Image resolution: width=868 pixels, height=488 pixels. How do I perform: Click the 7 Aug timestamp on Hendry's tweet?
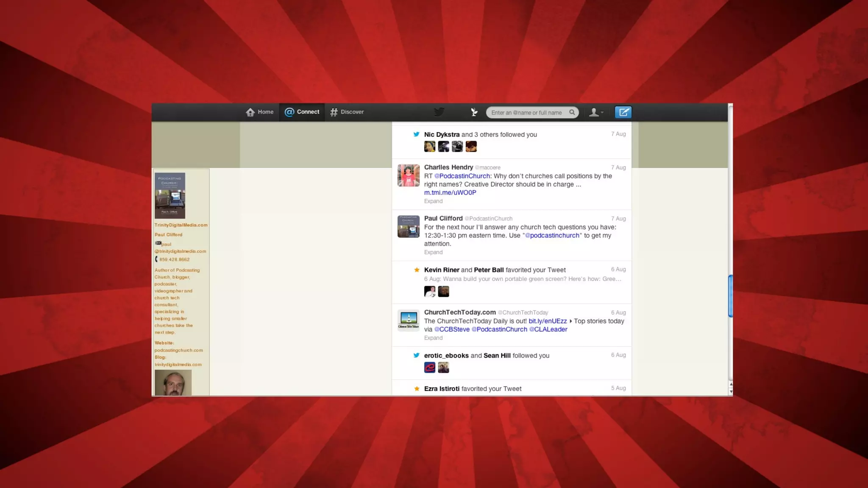tap(618, 168)
